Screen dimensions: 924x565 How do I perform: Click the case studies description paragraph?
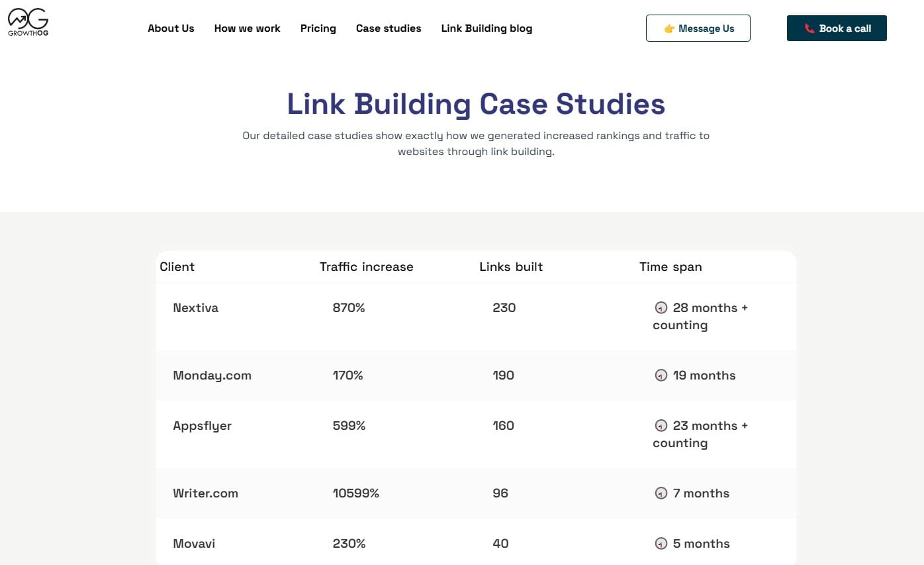tap(476, 144)
